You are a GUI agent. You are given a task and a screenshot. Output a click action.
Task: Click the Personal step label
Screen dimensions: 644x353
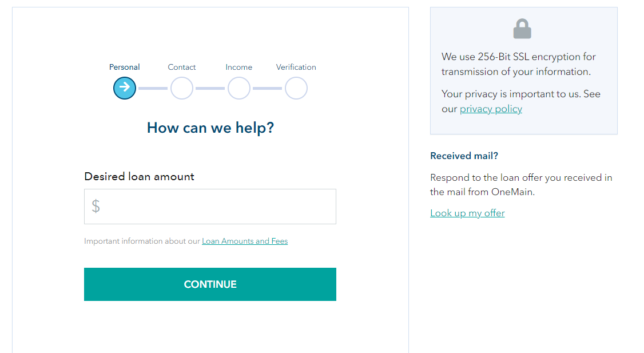tap(125, 67)
